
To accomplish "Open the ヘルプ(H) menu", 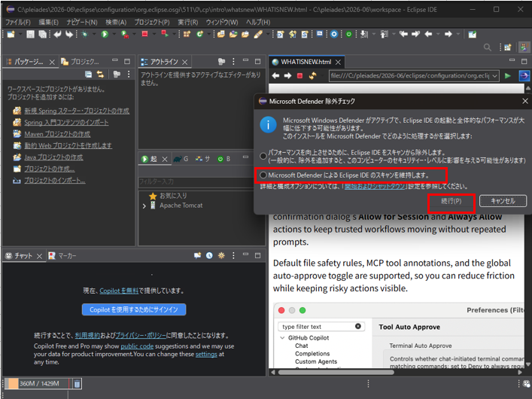I will [258, 22].
